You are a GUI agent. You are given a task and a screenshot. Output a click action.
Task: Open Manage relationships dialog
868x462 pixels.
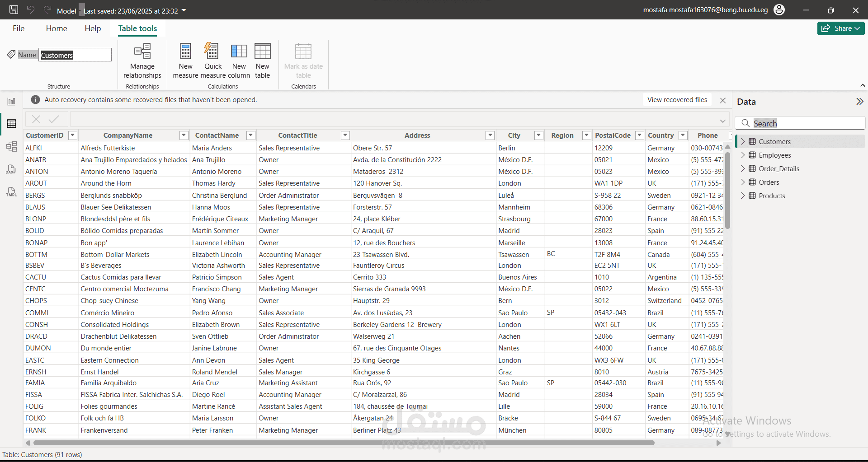142,61
